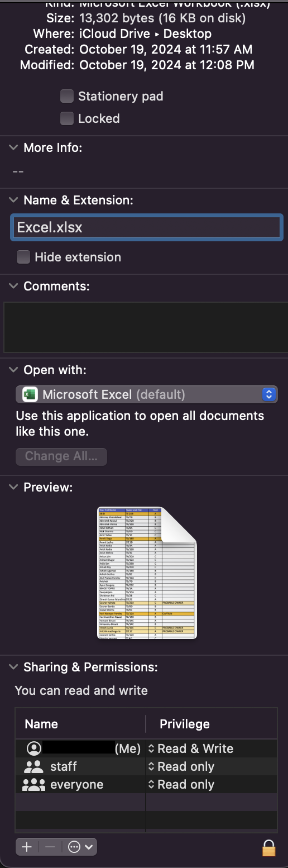Check the Hide extension option

tap(23, 257)
